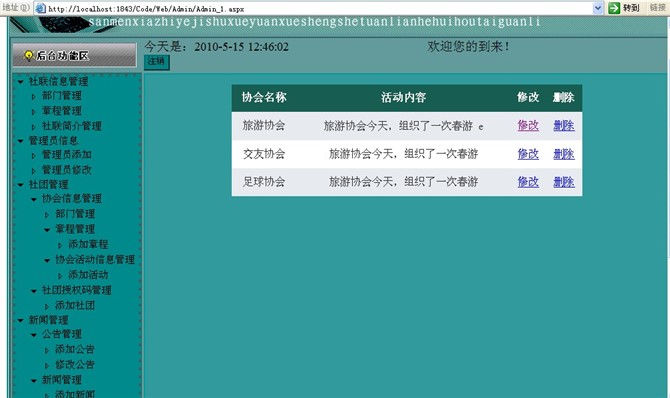Open 管理员添加 menu item
The image size is (670, 398).
[67, 154]
